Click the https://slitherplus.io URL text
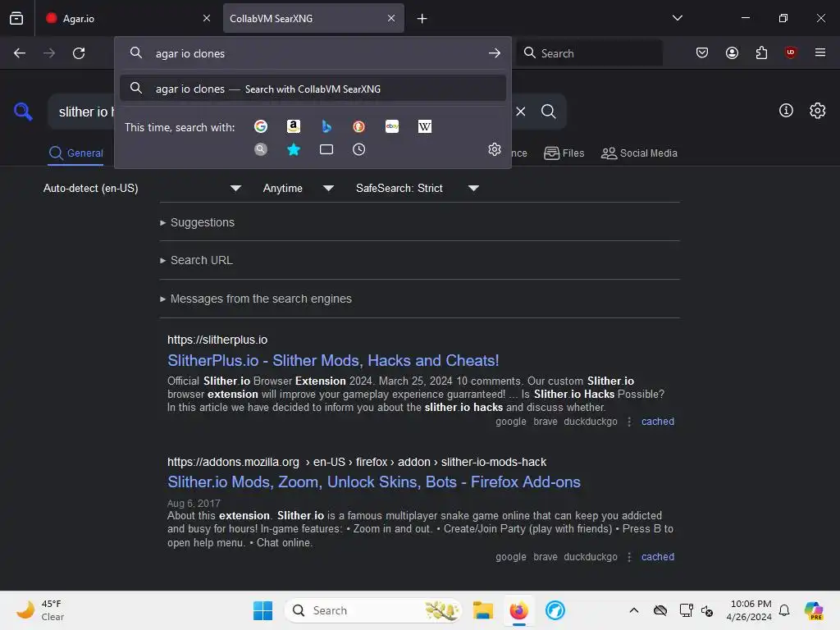The width and height of the screenshot is (840, 630). pyautogui.click(x=217, y=340)
